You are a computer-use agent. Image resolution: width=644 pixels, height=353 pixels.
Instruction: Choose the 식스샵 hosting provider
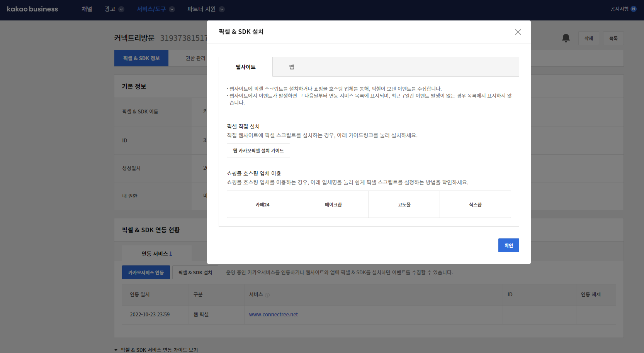[x=475, y=204]
